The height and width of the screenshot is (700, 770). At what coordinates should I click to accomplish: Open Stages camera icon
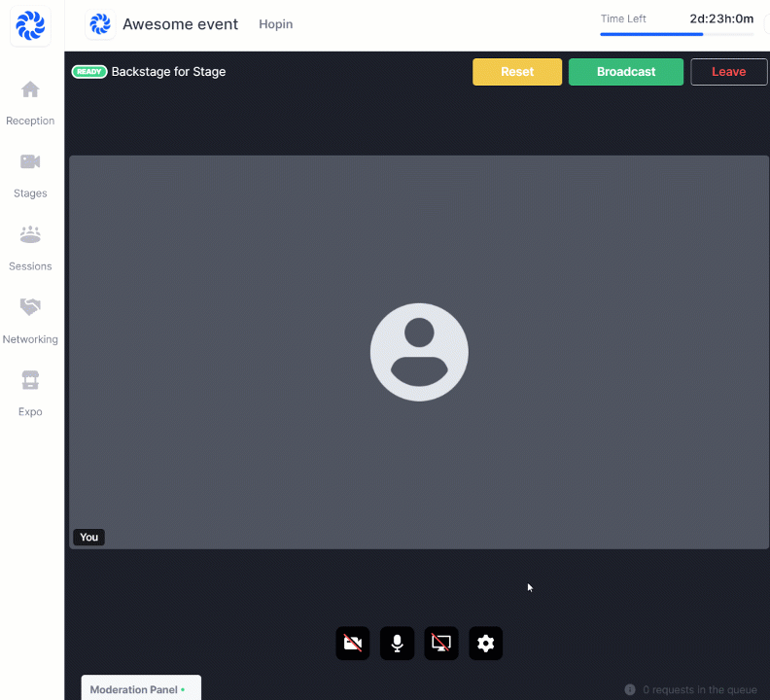click(30, 161)
